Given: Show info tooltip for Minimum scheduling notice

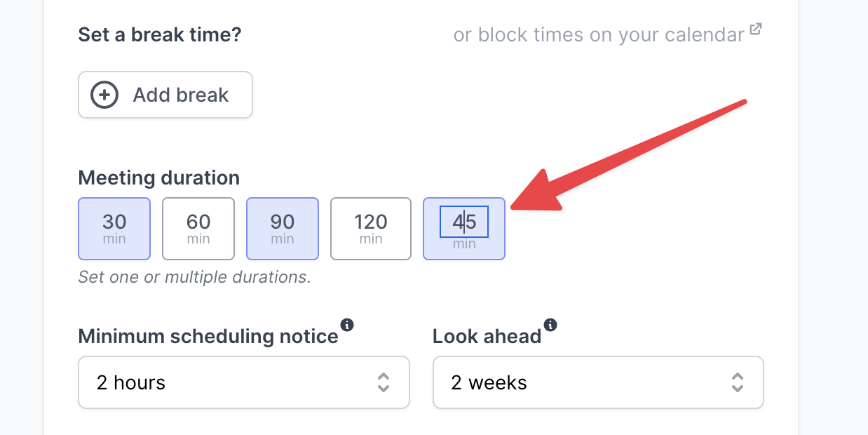Looking at the screenshot, I should pyautogui.click(x=347, y=325).
